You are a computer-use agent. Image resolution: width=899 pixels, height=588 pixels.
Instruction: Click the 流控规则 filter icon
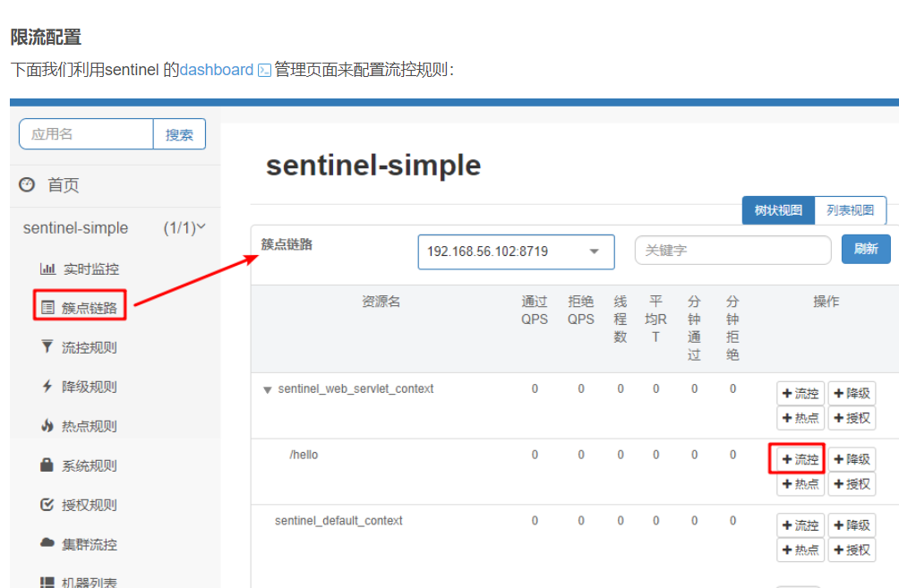click(x=47, y=346)
